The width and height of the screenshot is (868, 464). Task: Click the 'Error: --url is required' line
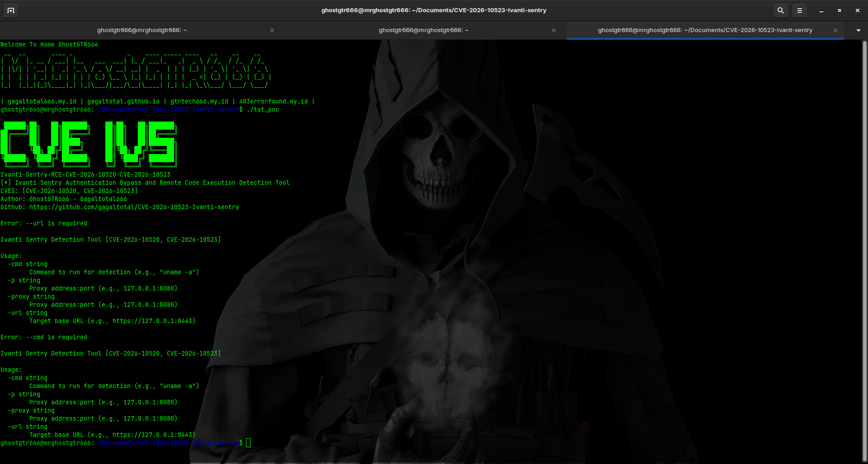click(x=44, y=224)
